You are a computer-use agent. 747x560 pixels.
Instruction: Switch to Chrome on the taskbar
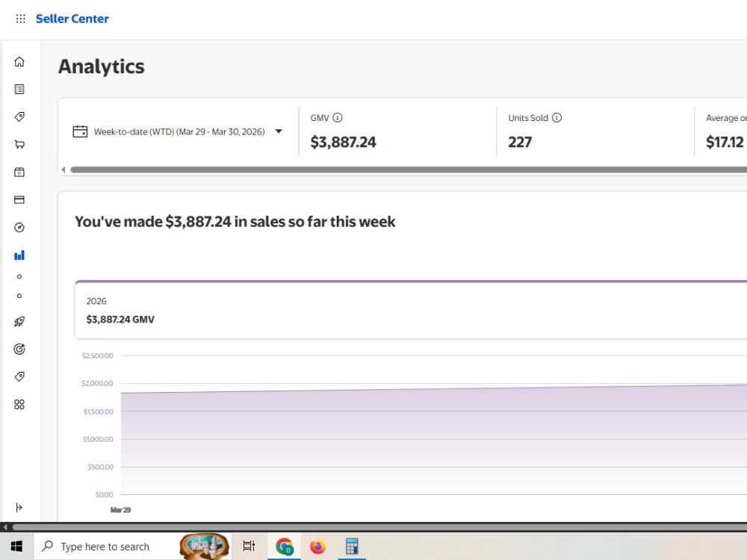[285, 547]
